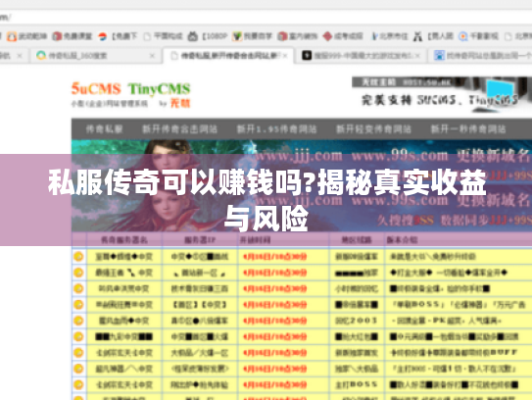Open the 【免费下 bookmark with the red-blue icon

coord(118,36)
